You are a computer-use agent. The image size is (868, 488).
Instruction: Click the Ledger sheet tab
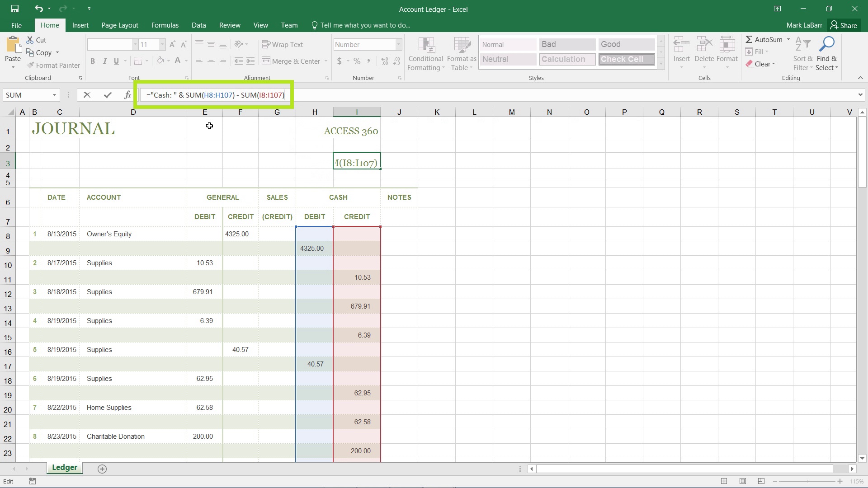click(64, 468)
